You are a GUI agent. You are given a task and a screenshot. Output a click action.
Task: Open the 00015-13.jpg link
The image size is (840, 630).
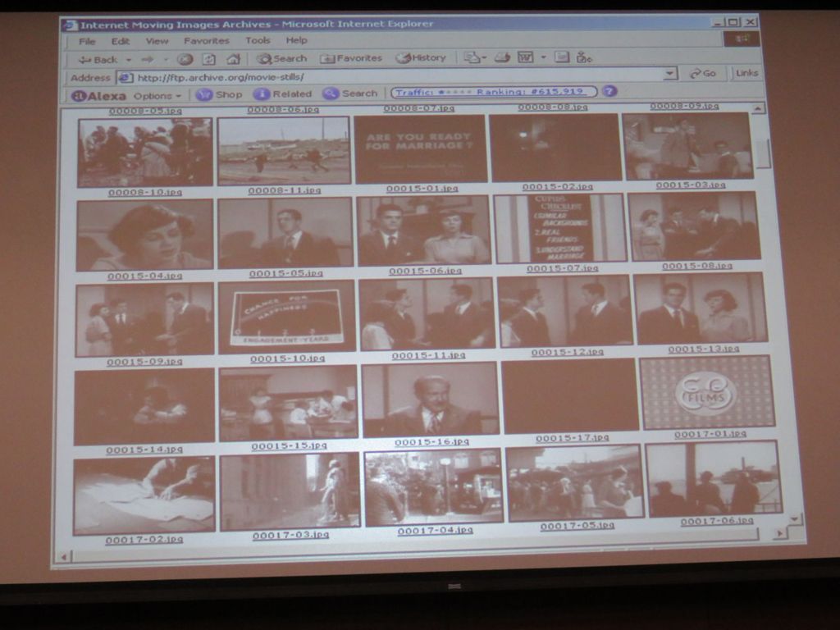coord(703,349)
